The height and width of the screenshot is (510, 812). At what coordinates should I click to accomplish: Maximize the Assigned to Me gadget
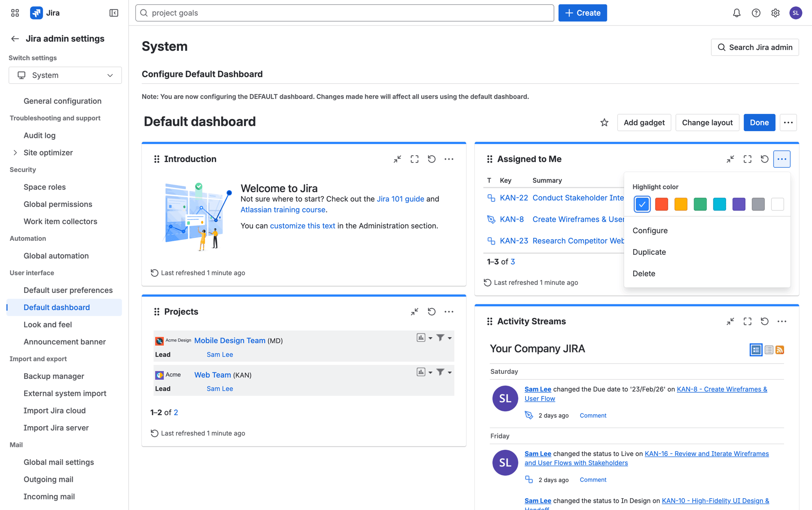[x=748, y=159]
